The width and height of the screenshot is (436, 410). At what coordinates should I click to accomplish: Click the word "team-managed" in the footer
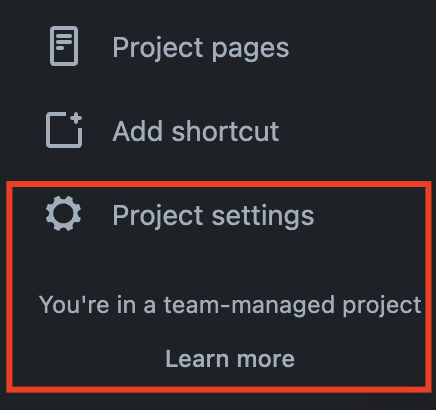tap(249, 305)
